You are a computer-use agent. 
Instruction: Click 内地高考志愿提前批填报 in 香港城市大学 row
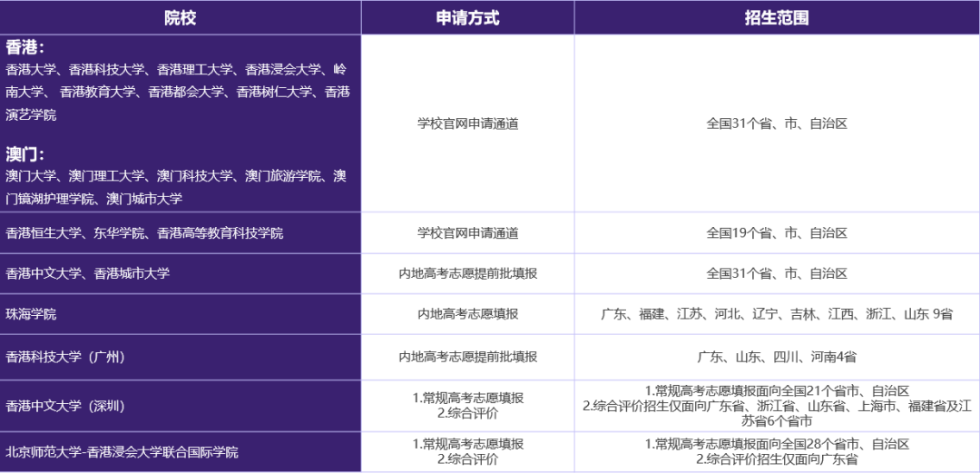467,273
